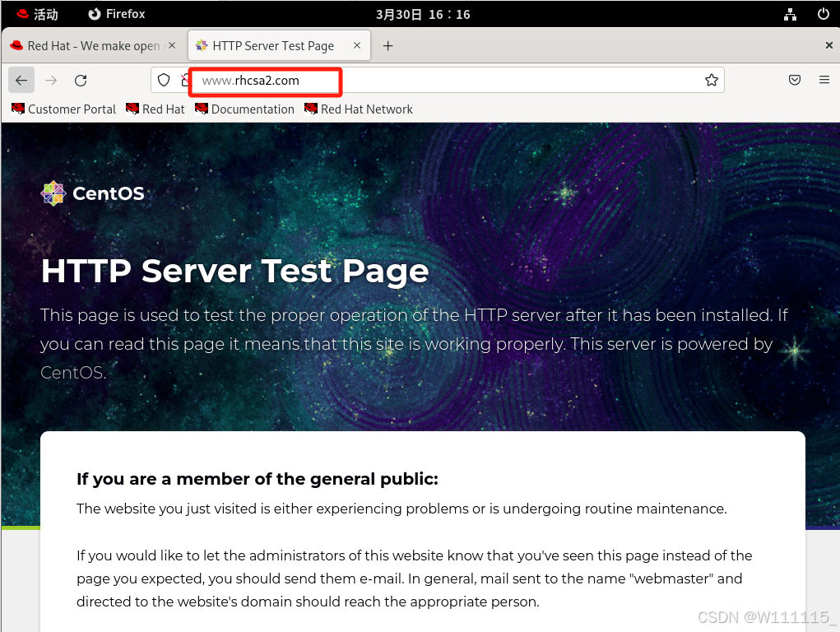Open the Red Hat bookmark
The width and height of the screenshot is (840, 632).
pyautogui.click(x=155, y=109)
